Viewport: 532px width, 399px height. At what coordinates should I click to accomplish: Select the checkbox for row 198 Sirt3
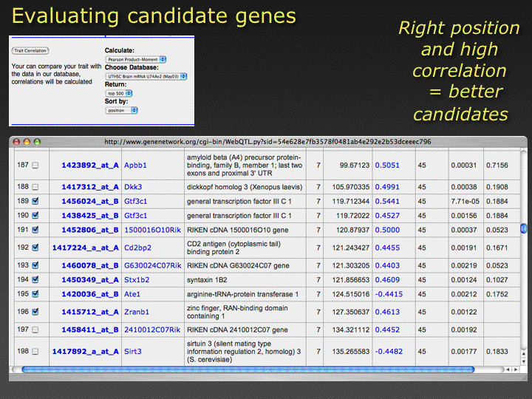[x=35, y=351]
